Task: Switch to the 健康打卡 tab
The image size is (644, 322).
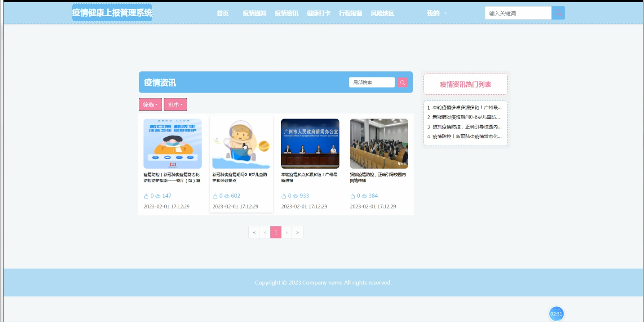Action: (319, 13)
